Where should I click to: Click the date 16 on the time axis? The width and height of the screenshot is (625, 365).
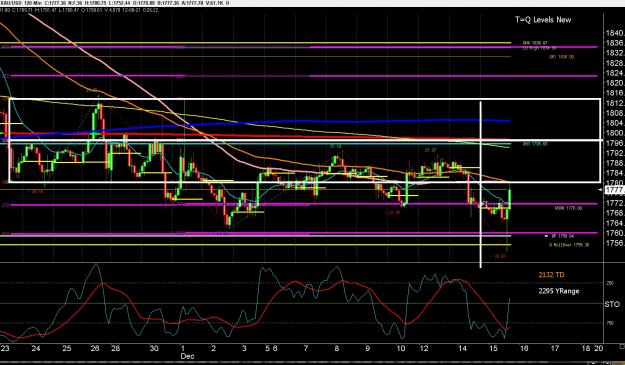[x=524, y=348]
